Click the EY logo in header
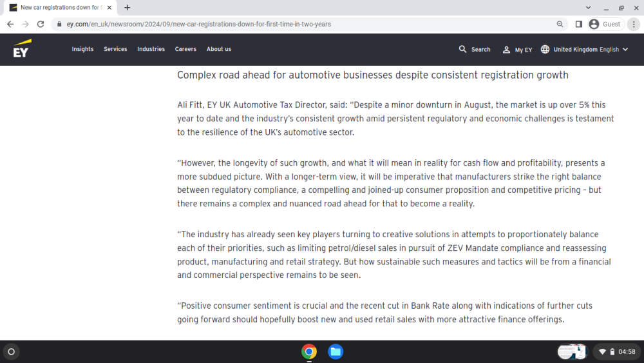Image resolution: width=644 pixels, height=363 pixels. point(22,48)
